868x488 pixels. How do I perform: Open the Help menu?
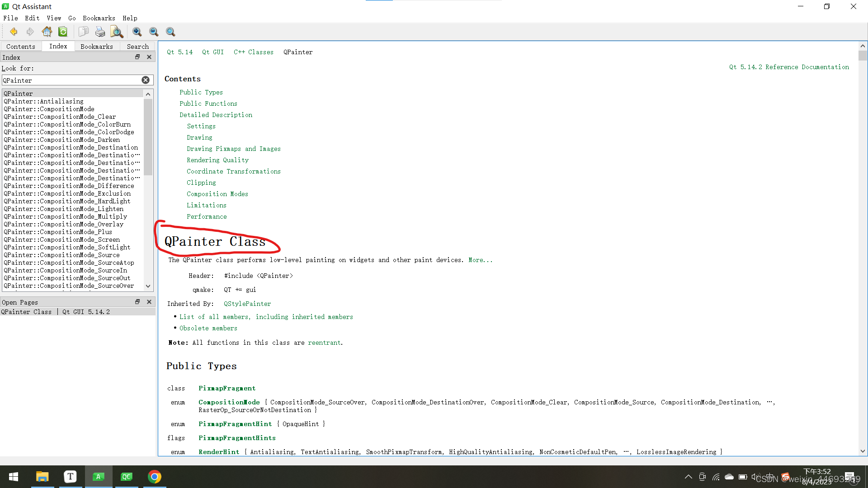click(x=130, y=18)
